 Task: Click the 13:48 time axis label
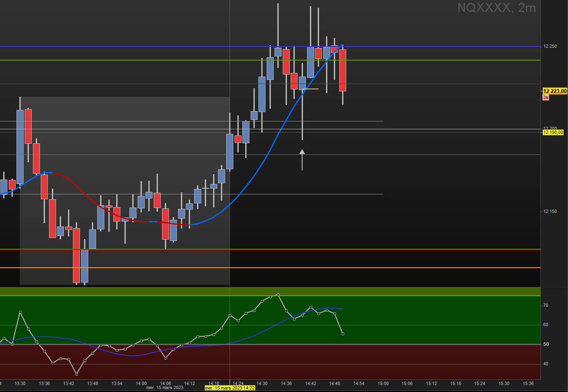point(93,383)
